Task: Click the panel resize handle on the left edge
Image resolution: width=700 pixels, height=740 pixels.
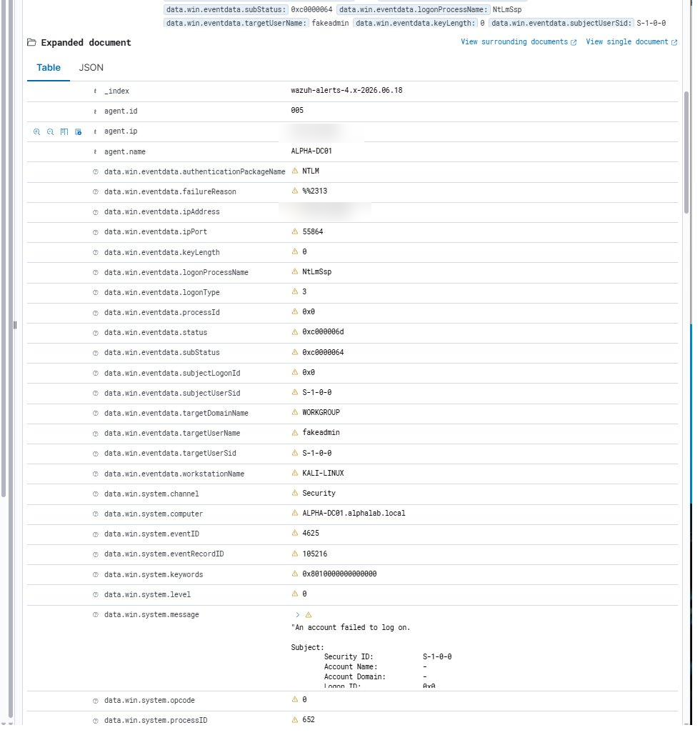Action: [15, 325]
